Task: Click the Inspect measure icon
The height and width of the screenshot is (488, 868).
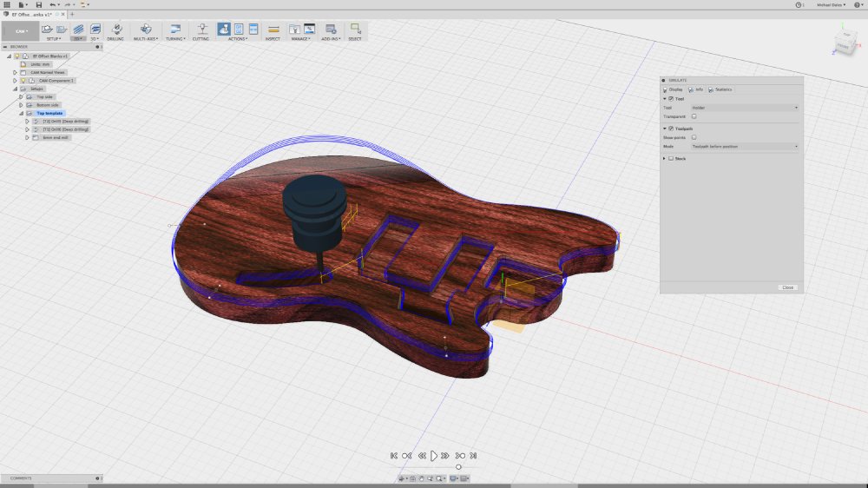Action: coord(273,29)
